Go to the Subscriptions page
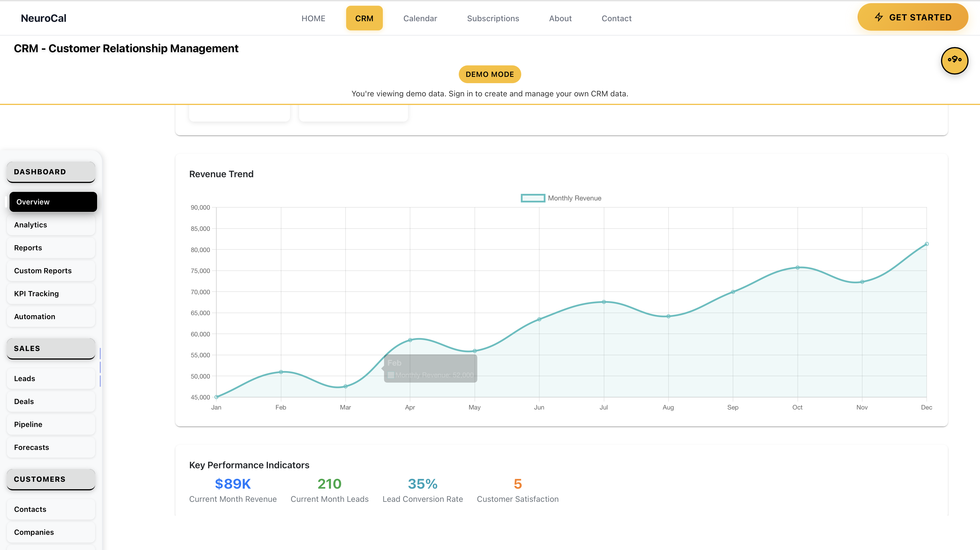The height and width of the screenshot is (550, 980). (x=493, y=18)
